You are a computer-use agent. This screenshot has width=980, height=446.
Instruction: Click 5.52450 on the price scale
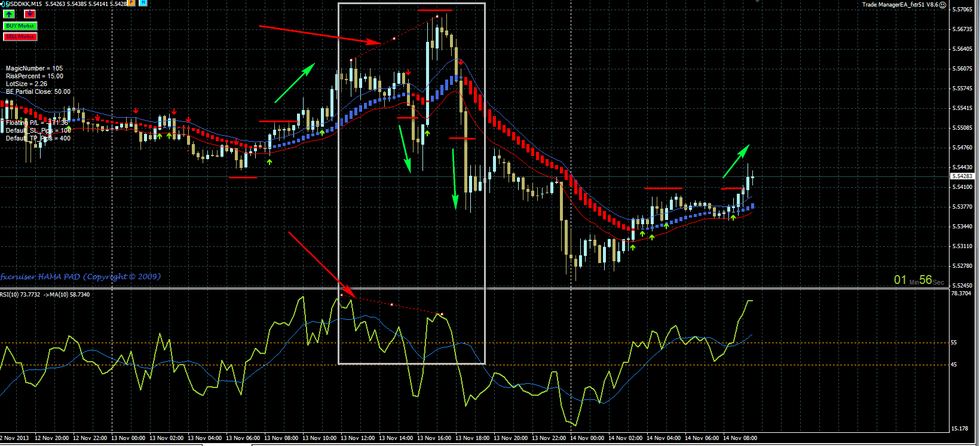961,286
